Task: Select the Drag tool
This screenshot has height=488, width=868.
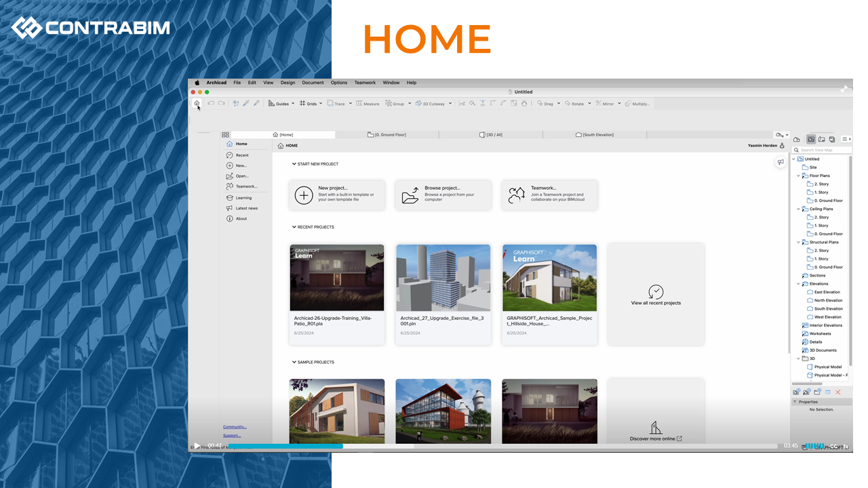Action: click(x=545, y=104)
